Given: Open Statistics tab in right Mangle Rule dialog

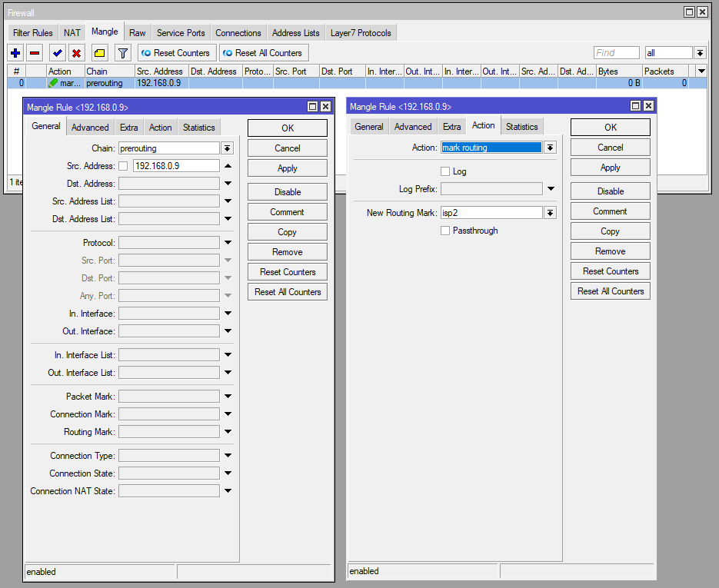Looking at the screenshot, I should pos(522,127).
